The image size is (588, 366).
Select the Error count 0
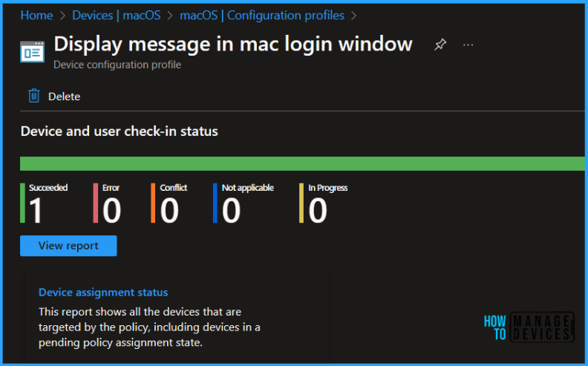112,210
